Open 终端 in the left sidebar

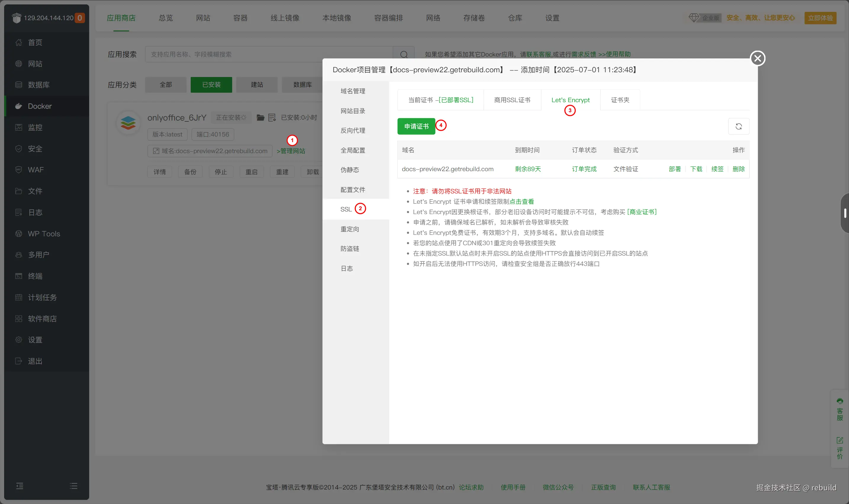tap(35, 276)
